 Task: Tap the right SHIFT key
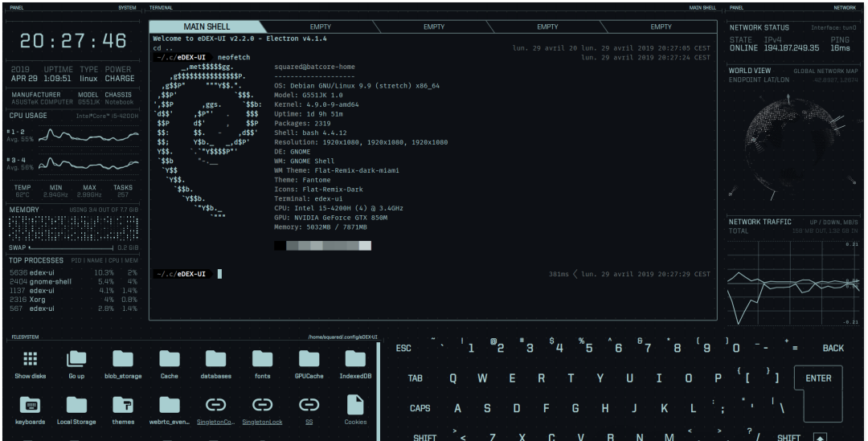coord(789,437)
